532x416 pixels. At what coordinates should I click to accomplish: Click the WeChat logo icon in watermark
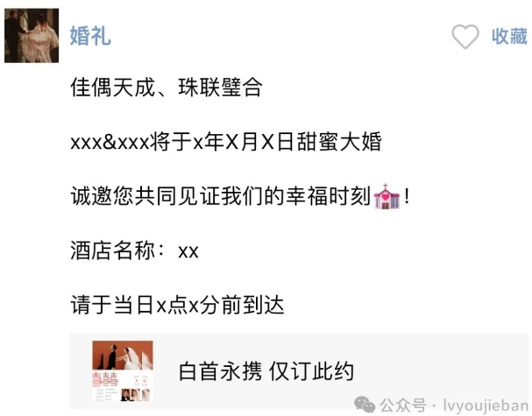click(x=365, y=405)
